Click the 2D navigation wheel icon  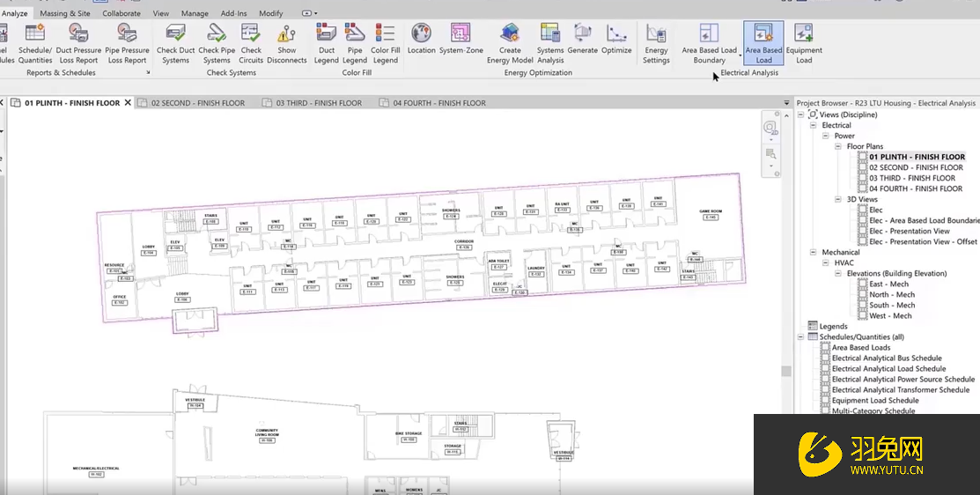click(x=770, y=128)
